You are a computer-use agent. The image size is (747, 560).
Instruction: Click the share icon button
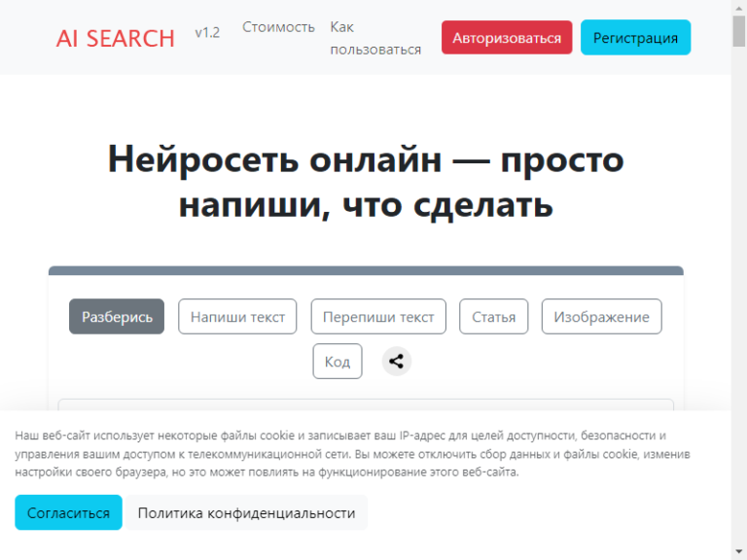(x=397, y=362)
